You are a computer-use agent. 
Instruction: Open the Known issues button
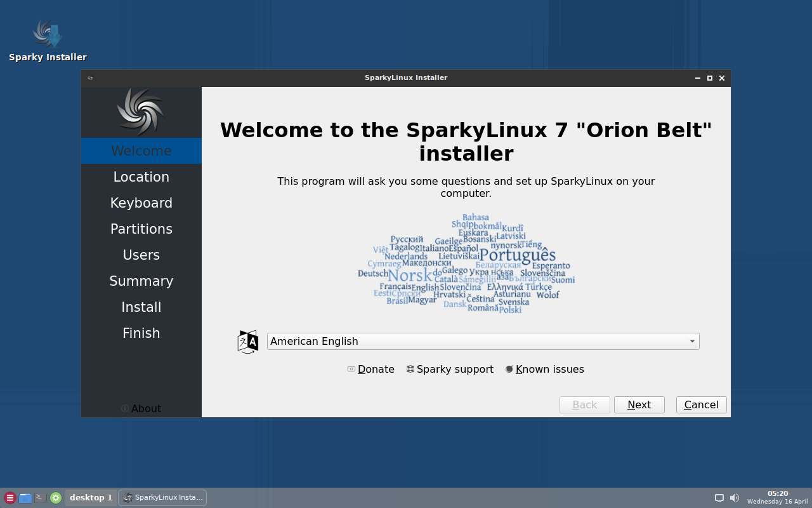coord(545,370)
